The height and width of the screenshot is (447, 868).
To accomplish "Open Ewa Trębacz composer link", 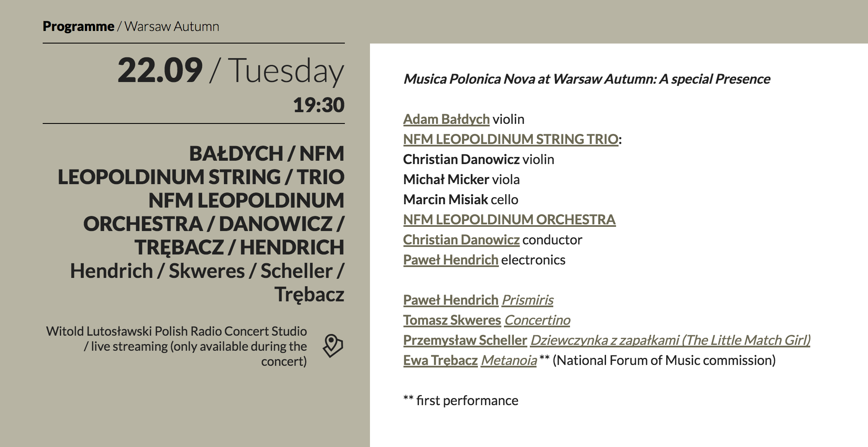I will click(x=440, y=360).
